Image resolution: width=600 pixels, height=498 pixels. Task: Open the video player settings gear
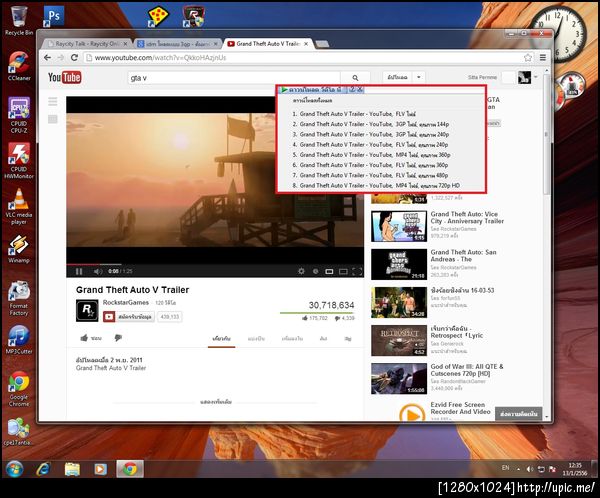[x=301, y=271]
